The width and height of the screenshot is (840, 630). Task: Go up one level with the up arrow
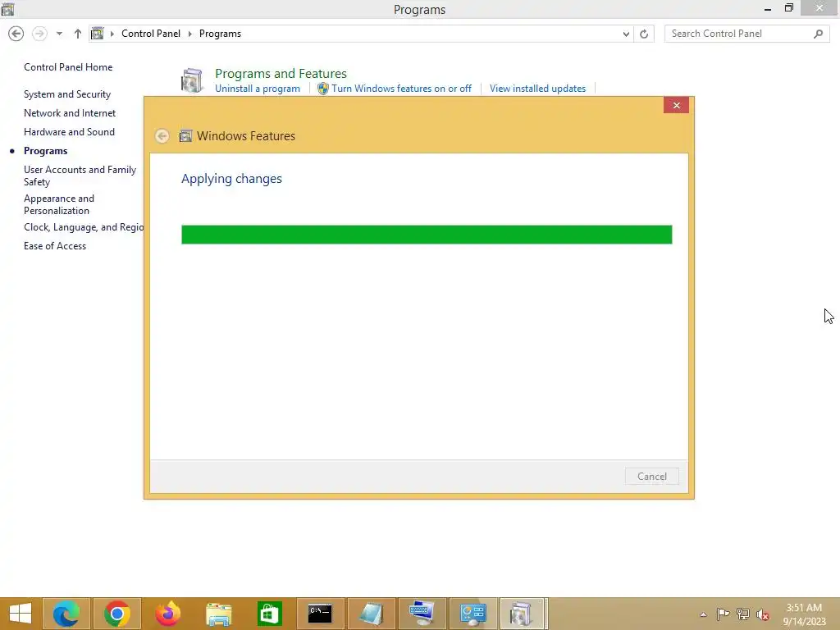click(78, 34)
